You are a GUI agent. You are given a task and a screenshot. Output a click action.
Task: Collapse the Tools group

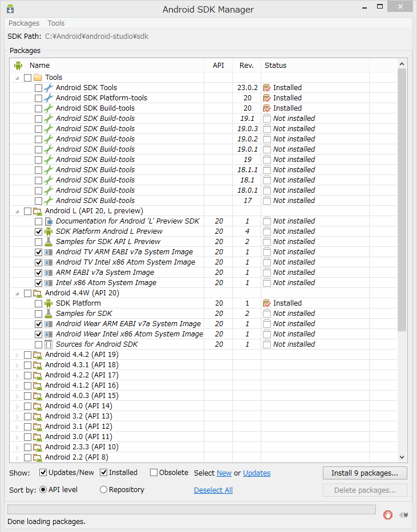[17, 78]
